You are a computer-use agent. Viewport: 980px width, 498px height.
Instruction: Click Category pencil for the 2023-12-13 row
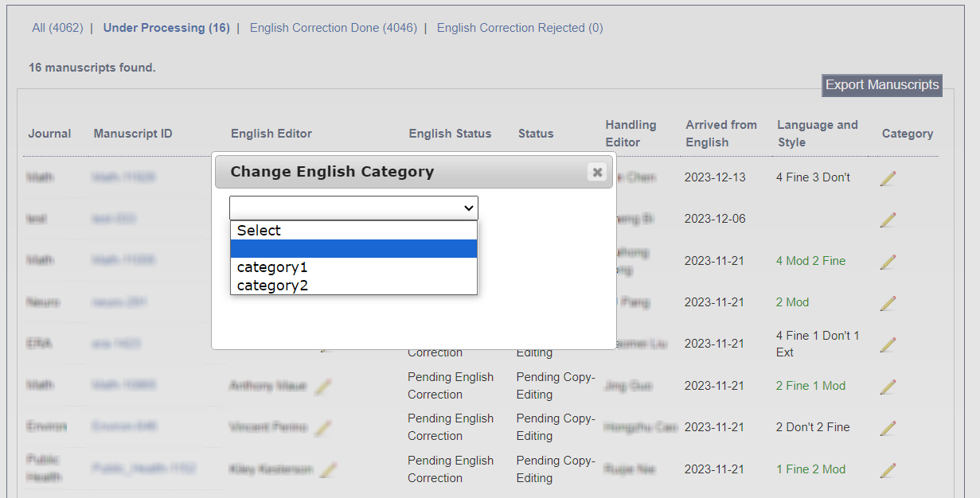click(x=888, y=178)
